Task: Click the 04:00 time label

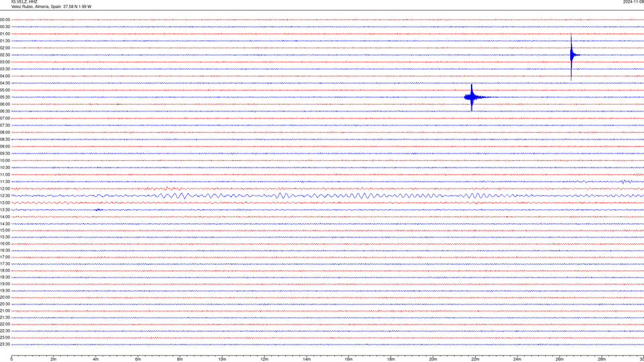Action: [x=5, y=76]
